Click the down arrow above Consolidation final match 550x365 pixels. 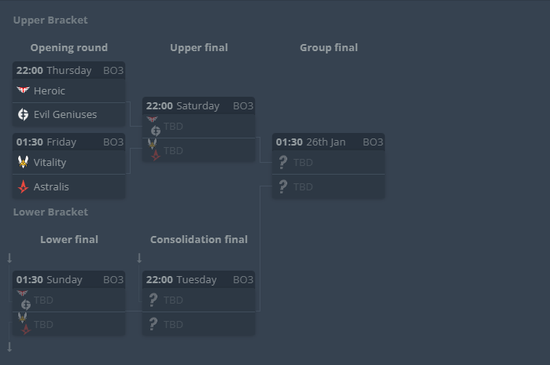point(139,258)
